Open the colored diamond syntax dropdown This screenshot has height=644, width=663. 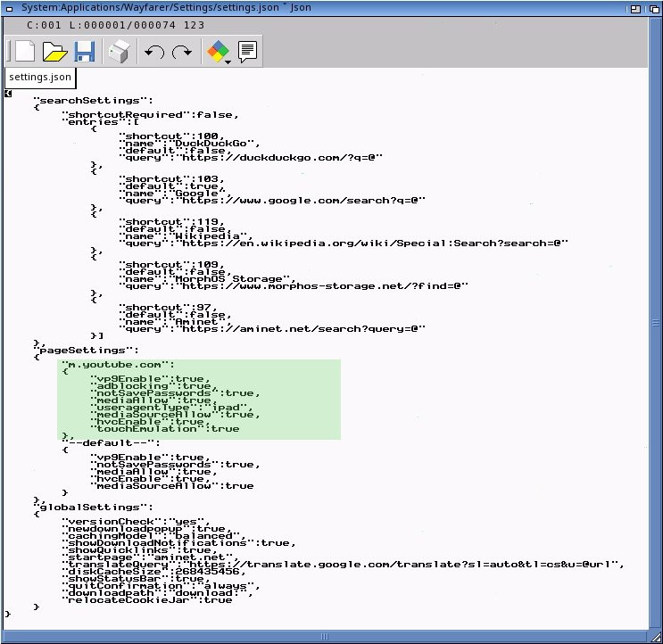pos(218,53)
